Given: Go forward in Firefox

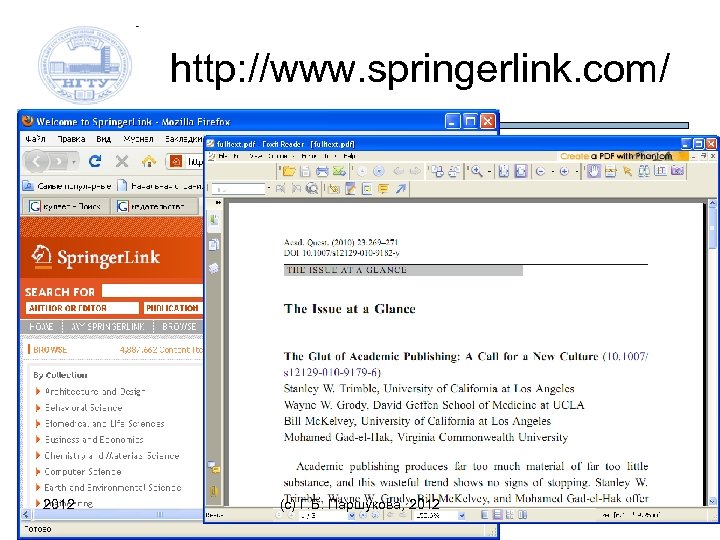Looking at the screenshot, I should click(58, 161).
